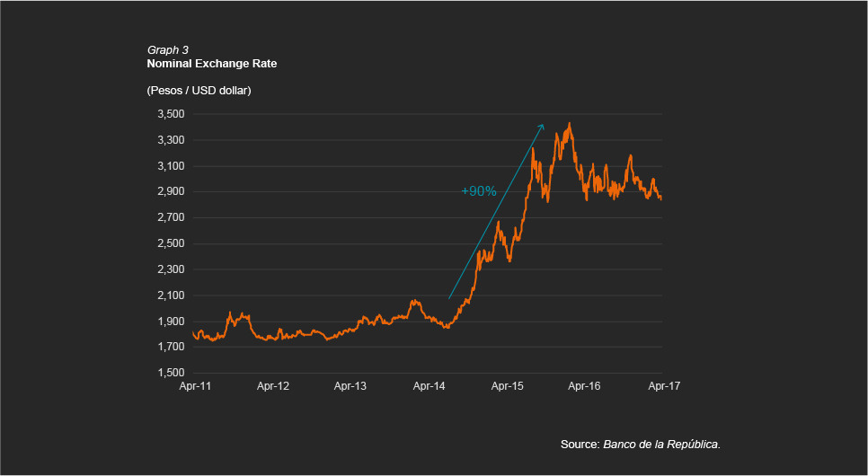
Task: Select the 2,300 y-axis value
Action: coord(171,269)
